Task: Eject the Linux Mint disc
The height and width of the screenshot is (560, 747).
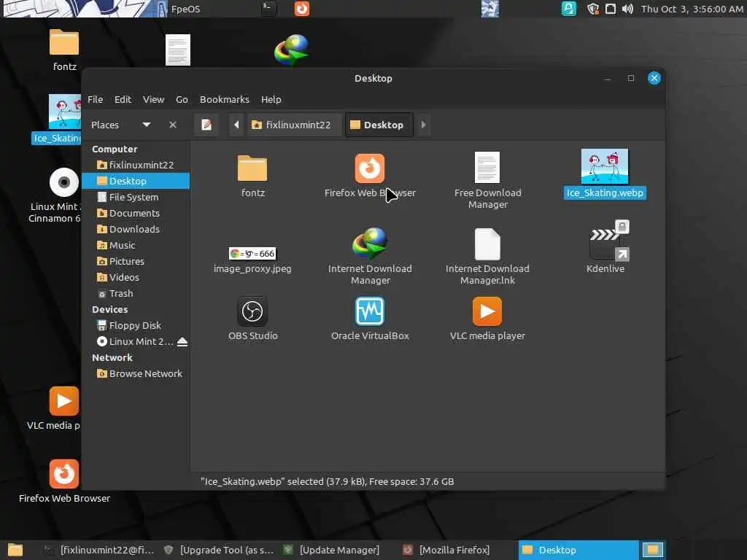Action: click(182, 341)
